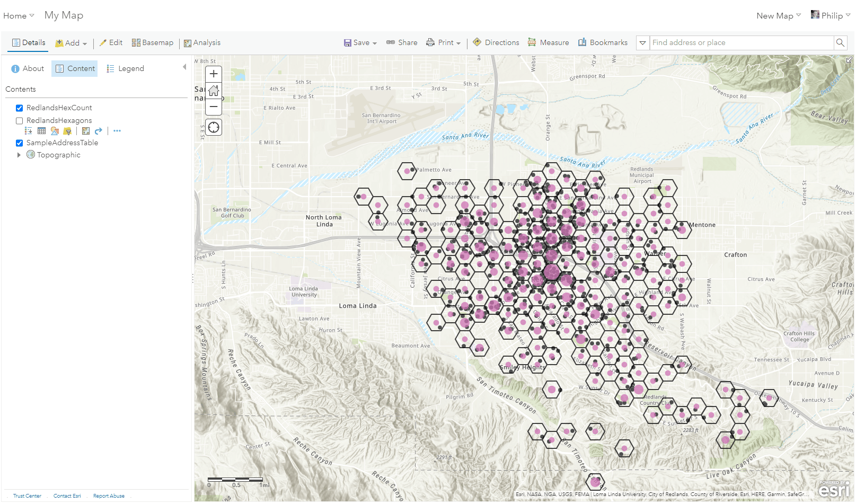Click the Contents heading

click(21, 90)
